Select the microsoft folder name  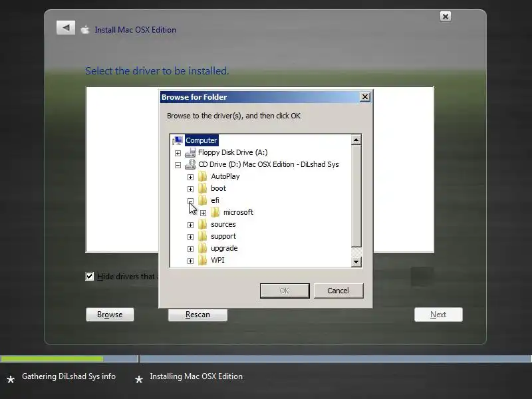click(238, 212)
